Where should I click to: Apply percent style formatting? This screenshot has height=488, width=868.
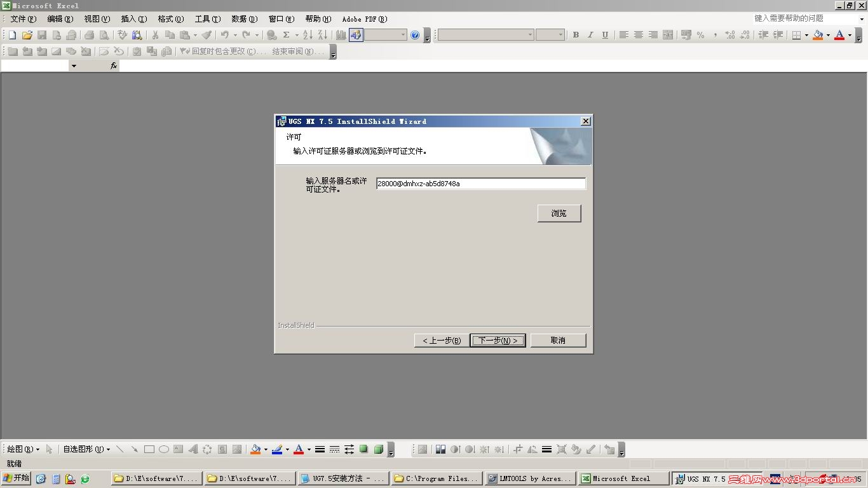[x=700, y=35]
